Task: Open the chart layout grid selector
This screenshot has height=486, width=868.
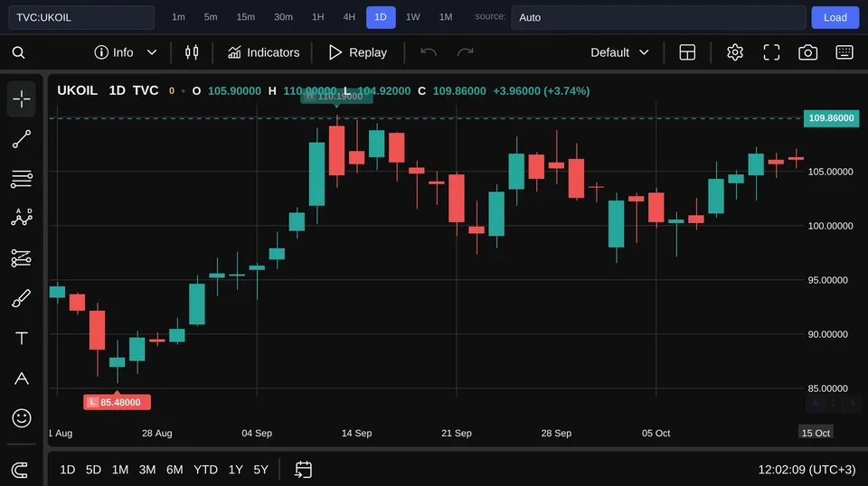Action: pos(687,52)
